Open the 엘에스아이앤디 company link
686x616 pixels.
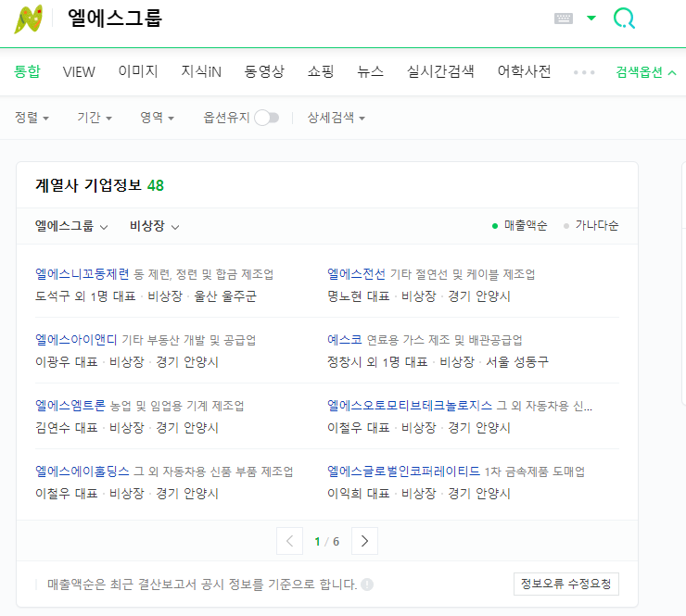tap(76, 340)
